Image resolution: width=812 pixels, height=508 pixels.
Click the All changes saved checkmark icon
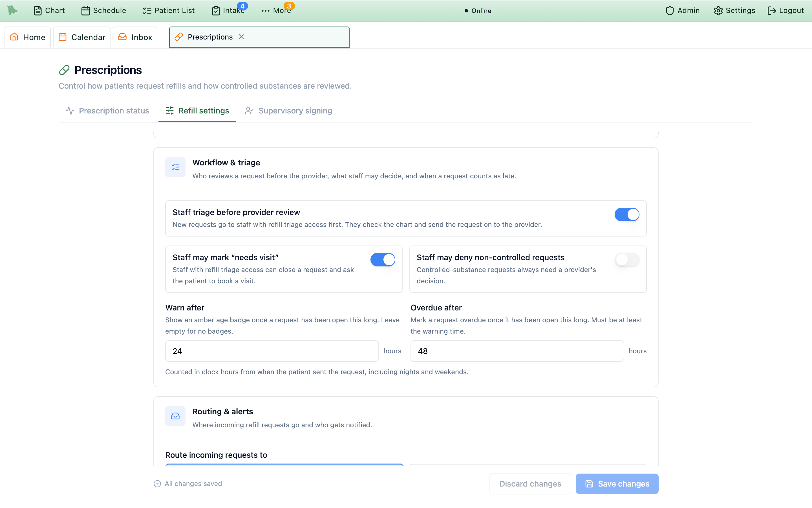[x=157, y=484]
